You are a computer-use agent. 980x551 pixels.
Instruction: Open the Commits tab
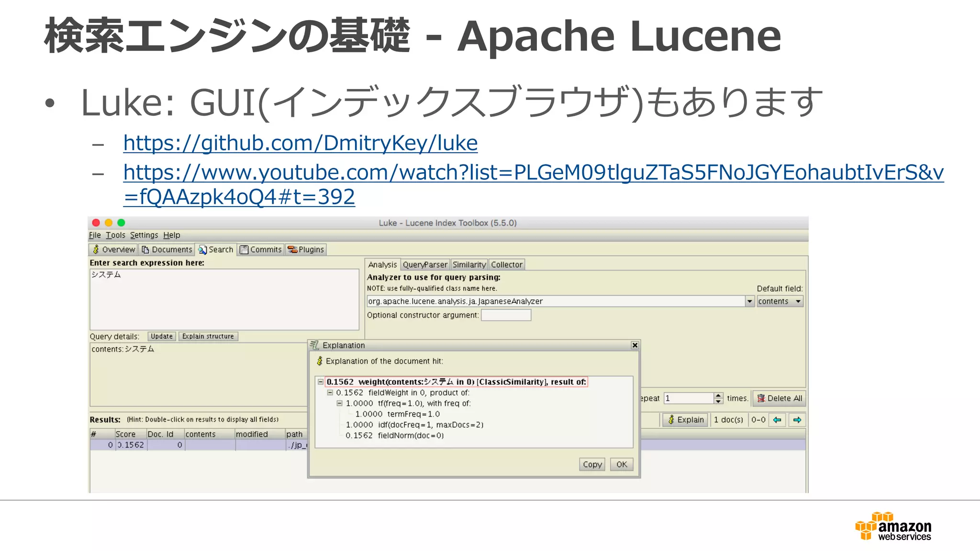261,249
